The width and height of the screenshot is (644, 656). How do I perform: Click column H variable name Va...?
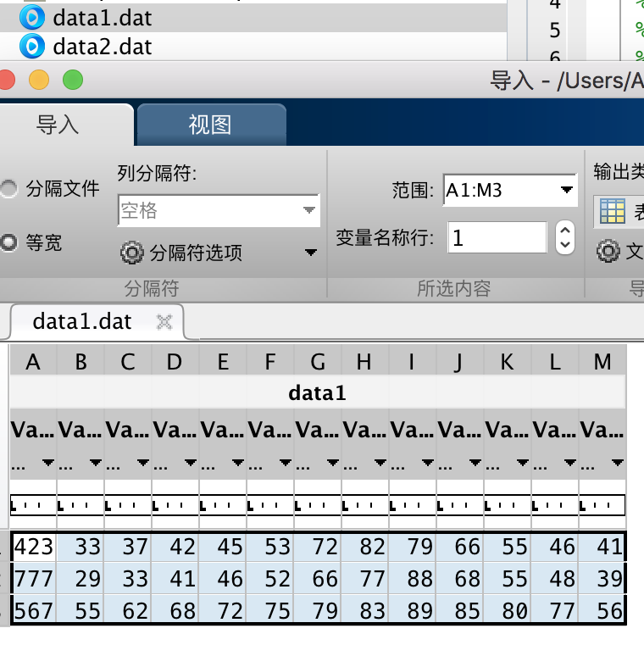coord(364,429)
